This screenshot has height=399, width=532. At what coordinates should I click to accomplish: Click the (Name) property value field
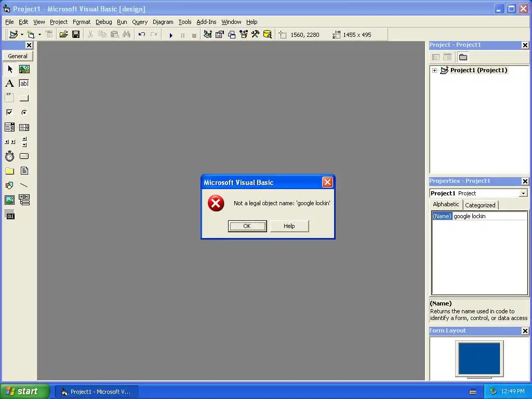point(490,216)
